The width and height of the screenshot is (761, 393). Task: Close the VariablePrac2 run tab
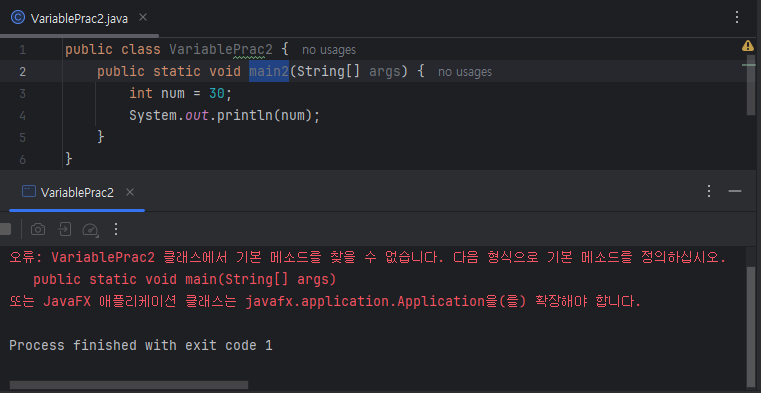click(130, 192)
